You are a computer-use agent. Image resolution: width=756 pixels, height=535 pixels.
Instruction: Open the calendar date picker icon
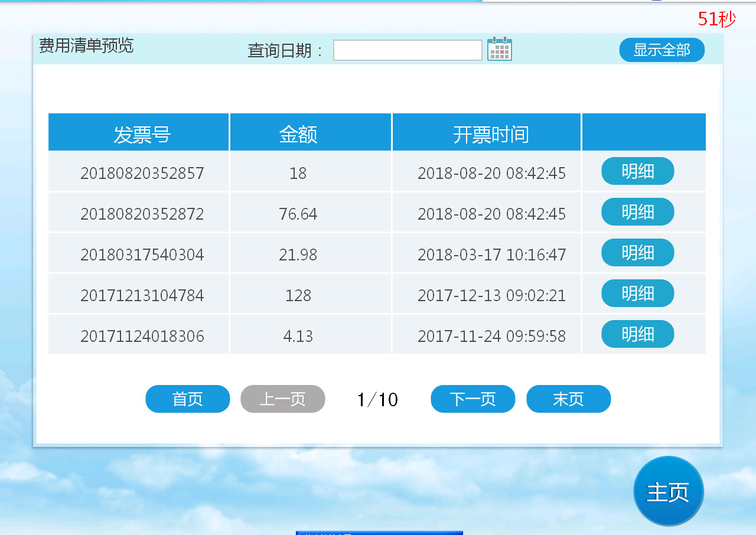click(x=500, y=50)
